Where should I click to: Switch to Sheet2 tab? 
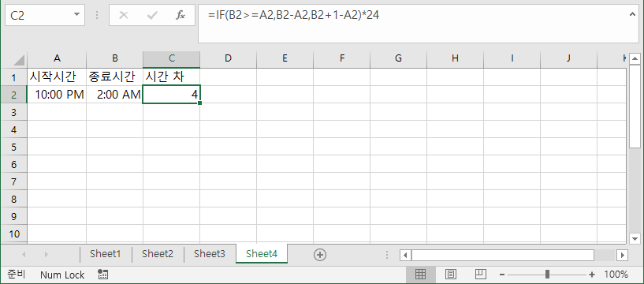point(158,254)
